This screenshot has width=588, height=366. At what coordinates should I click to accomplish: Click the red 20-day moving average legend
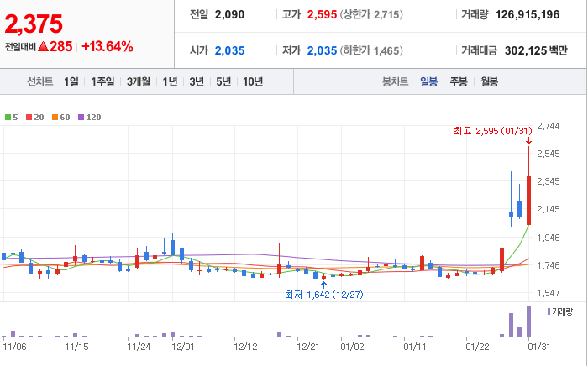coord(35,118)
